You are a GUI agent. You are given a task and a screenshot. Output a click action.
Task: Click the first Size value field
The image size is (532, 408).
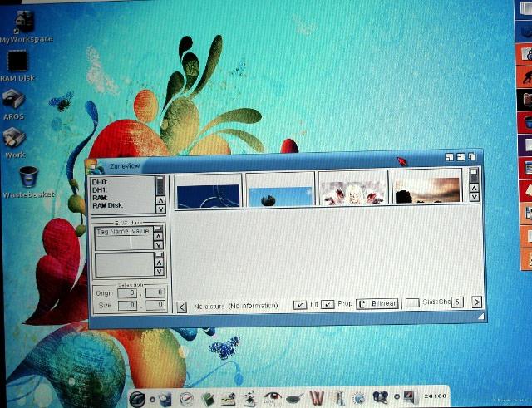tap(127, 306)
